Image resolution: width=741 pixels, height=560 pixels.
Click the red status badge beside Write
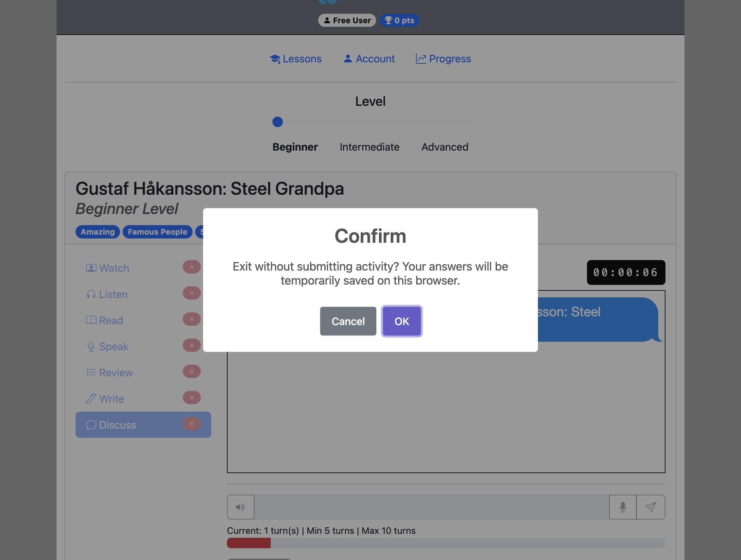point(192,397)
